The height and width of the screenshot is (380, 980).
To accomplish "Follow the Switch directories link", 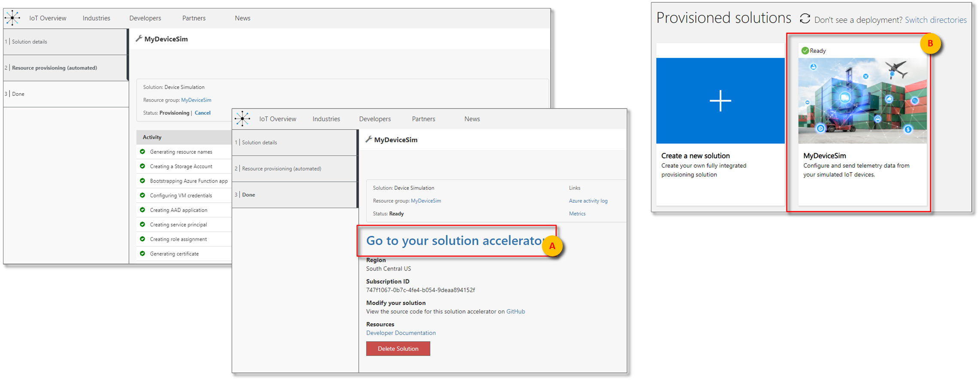I will pos(936,20).
